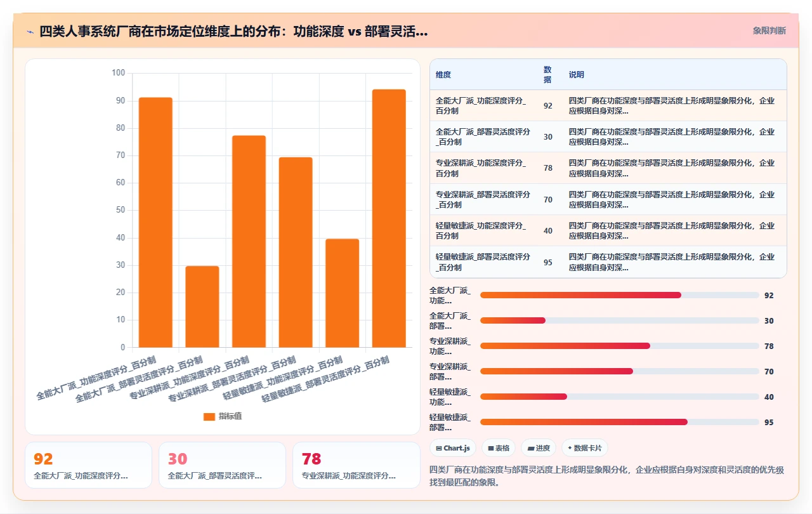Click the 全能大厂派 部署灵活度 chart bar
The width and height of the screenshot is (812, 514).
tap(202, 306)
